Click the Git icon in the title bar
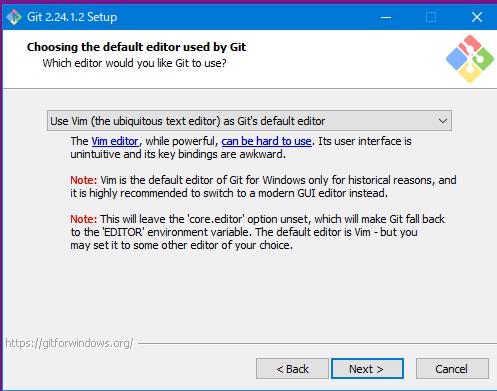This screenshot has width=497, height=391. point(14,17)
